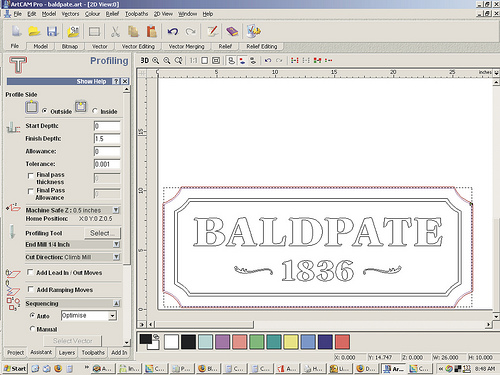Expand Machine Safe Z dropdown arrow

(x=116, y=210)
